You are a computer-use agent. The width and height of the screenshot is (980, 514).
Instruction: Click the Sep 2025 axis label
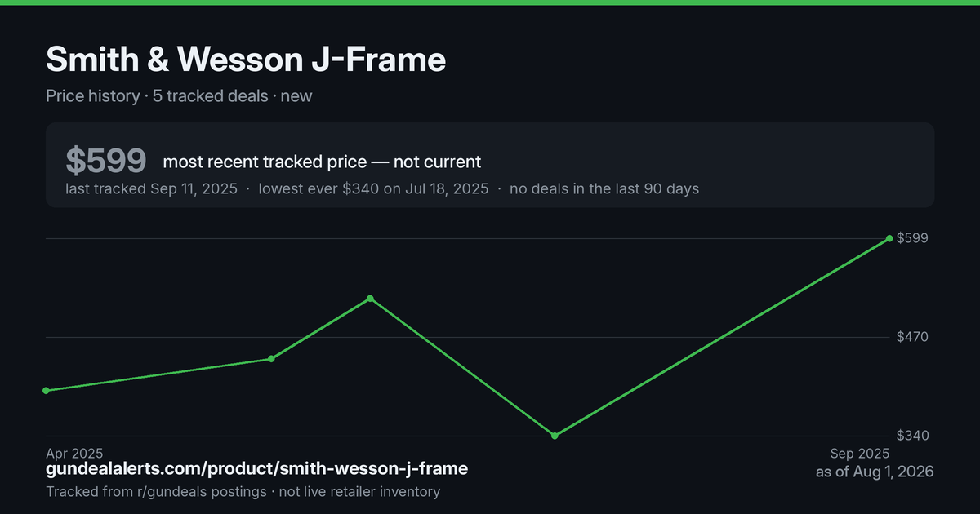click(x=859, y=453)
